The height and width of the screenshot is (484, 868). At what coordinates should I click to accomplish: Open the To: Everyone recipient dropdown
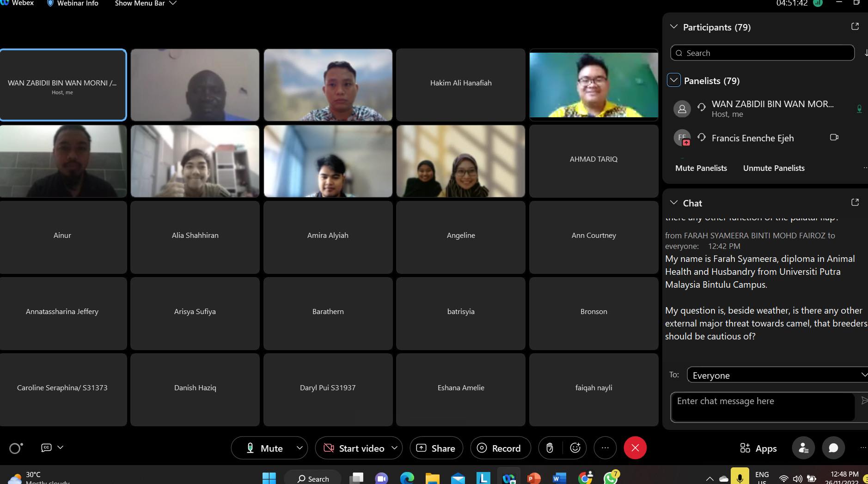[777, 375]
